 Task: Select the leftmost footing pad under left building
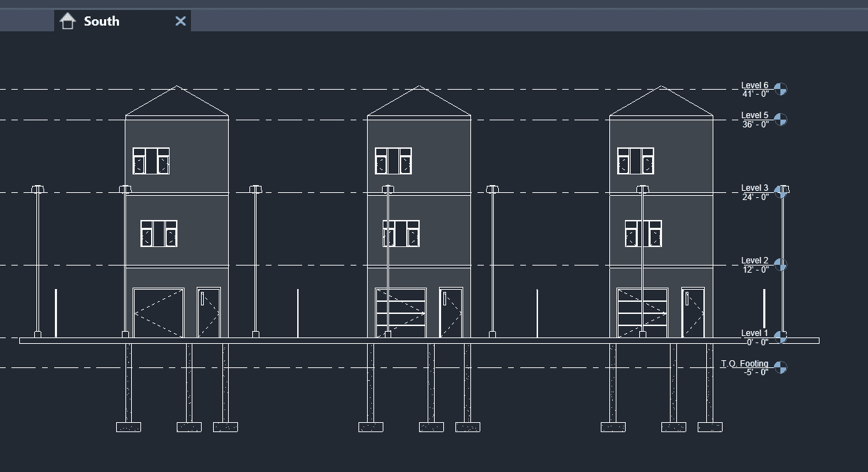coord(128,427)
